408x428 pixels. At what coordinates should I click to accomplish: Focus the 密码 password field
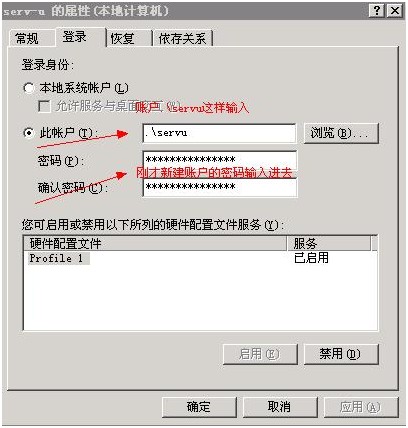pos(219,160)
